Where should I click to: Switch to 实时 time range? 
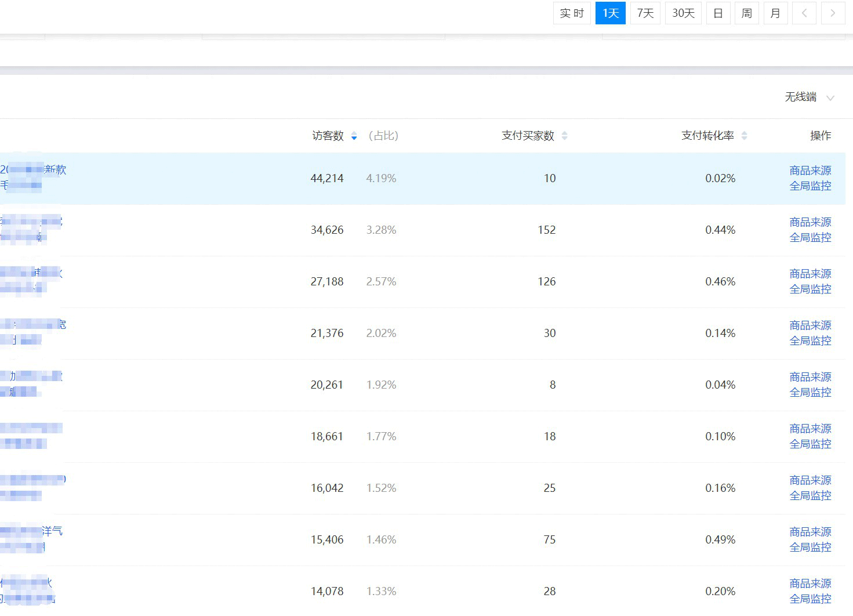tap(572, 13)
